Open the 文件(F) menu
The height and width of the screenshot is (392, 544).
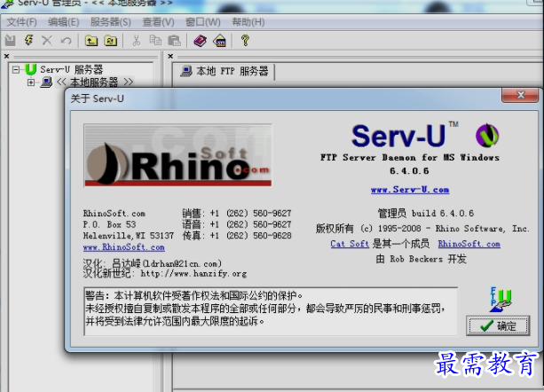21,22
